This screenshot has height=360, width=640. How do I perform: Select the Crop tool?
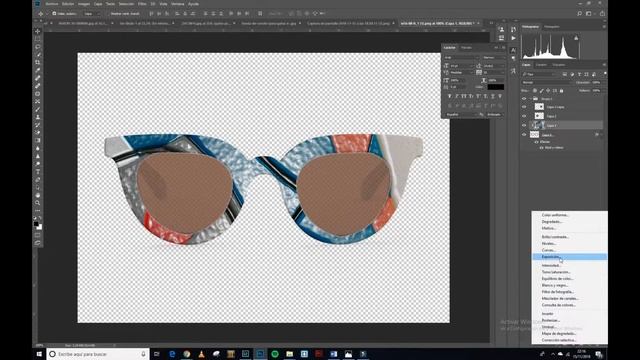(38, 62)
